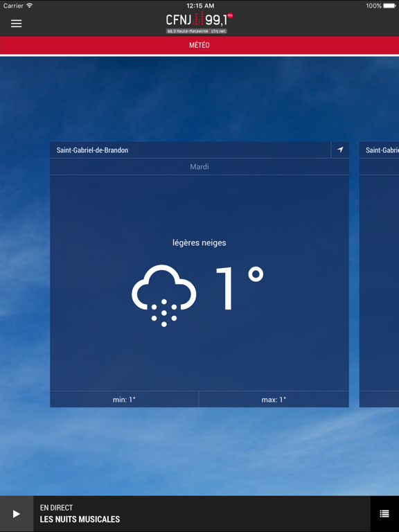Screen dimensions: 399x532
Task: Tap the min: 1° value
Action: 124,400
